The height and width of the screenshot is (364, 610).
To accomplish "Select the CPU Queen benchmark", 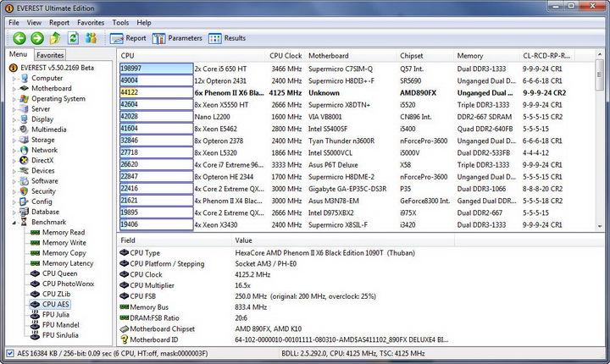I will click(x=53, y=273).
